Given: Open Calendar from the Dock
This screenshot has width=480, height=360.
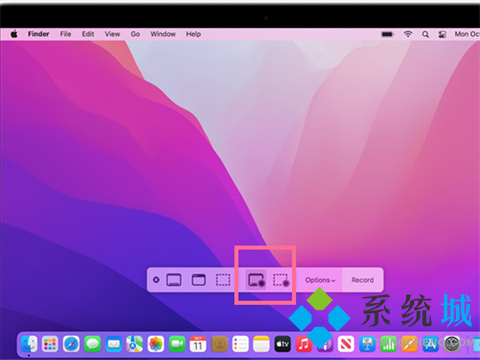Looking at the screenshot, I should (x=198, y=344).
